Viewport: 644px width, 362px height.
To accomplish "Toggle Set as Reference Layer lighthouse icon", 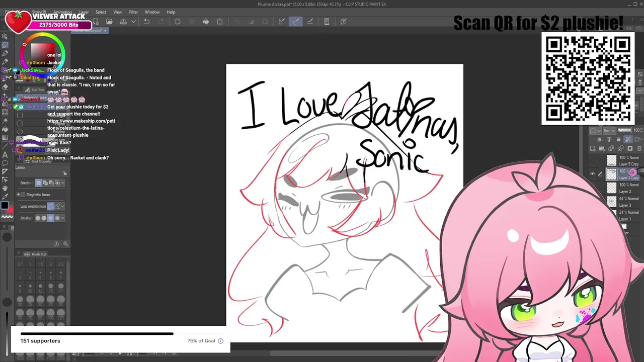I will (x=609, y=139).
